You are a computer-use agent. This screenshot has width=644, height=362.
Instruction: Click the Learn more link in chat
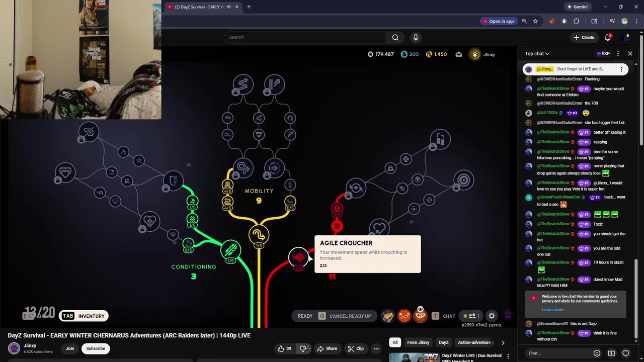[x=552, y=310]
